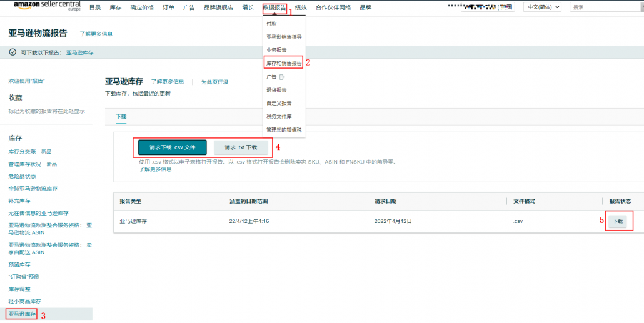Image resolution: width=644 pixels, height=323 pixels.
Task: Open the 广告 top navigation menu
Action: [189, 7]
